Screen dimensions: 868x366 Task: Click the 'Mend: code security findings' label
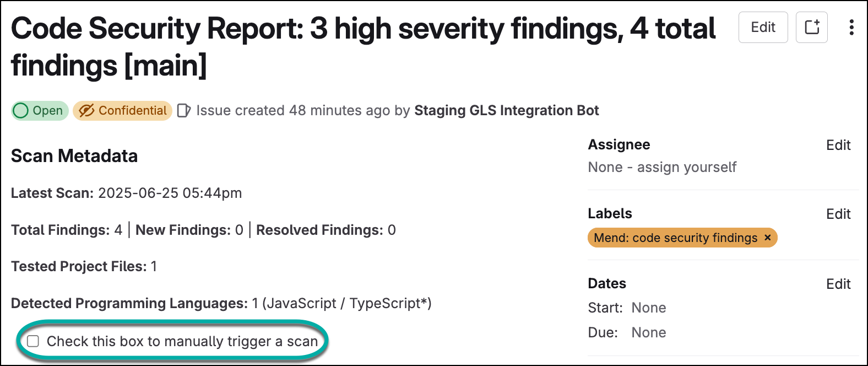pyautogui.click(x=675, y=238)
